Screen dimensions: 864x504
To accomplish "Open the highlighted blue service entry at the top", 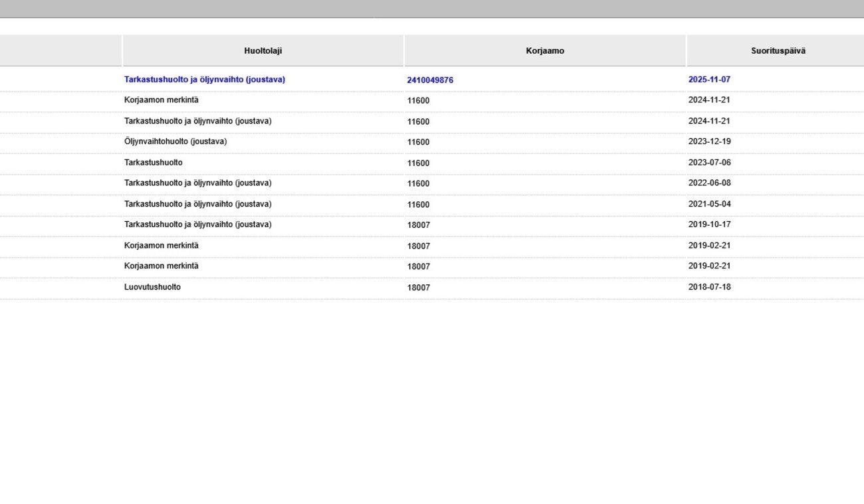I will (204, 80).
